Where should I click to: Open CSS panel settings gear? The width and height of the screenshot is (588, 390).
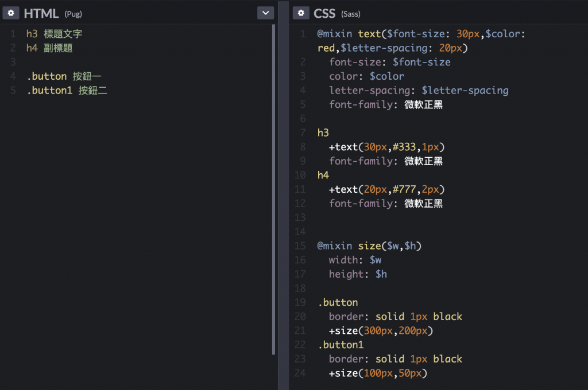301,13
